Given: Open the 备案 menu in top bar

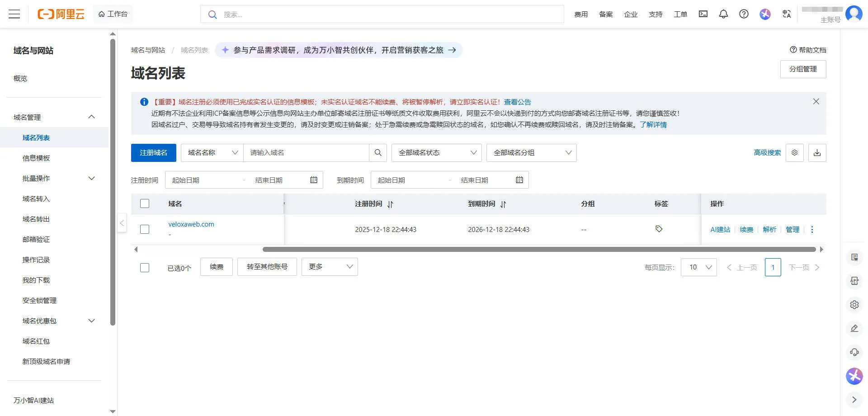Looking at the screenshot, I should point(605,14).
